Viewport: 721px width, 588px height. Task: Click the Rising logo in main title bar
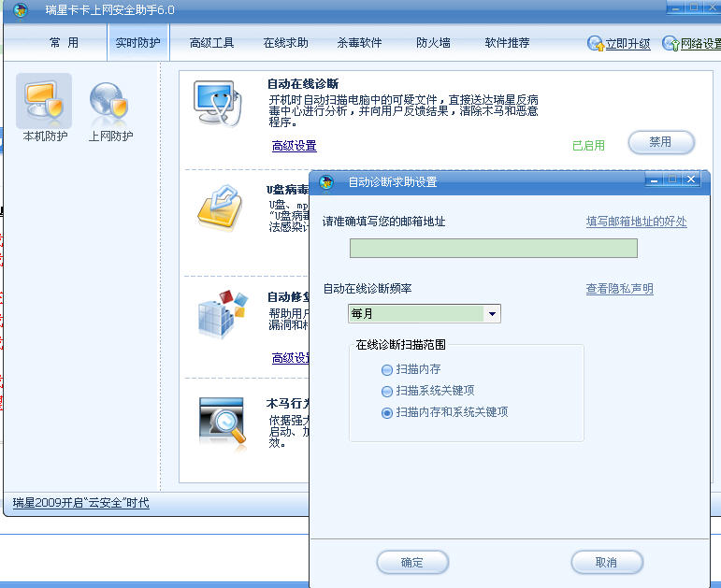pos(20,9)
